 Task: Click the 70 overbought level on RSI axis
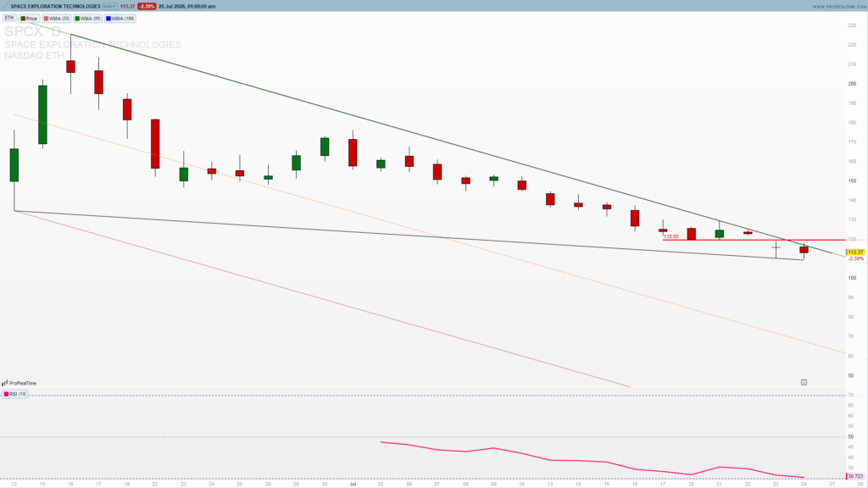[851, 395]
